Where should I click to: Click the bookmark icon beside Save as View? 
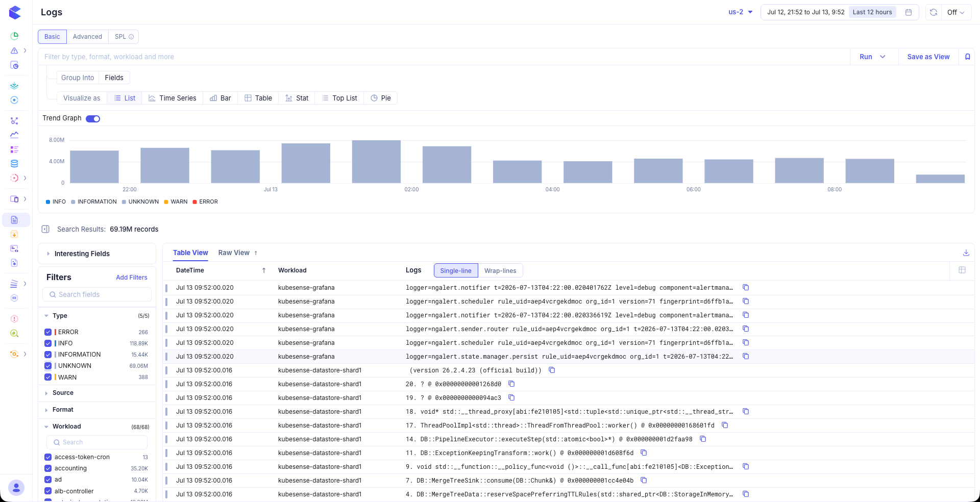[967, 57]
